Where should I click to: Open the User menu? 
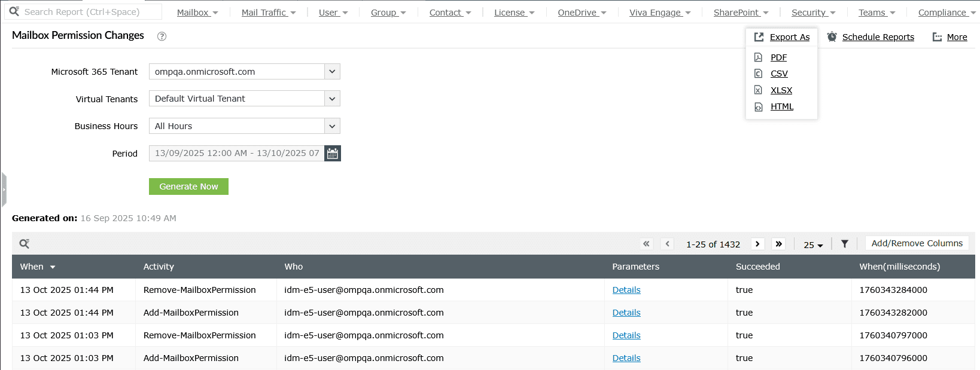333,13
